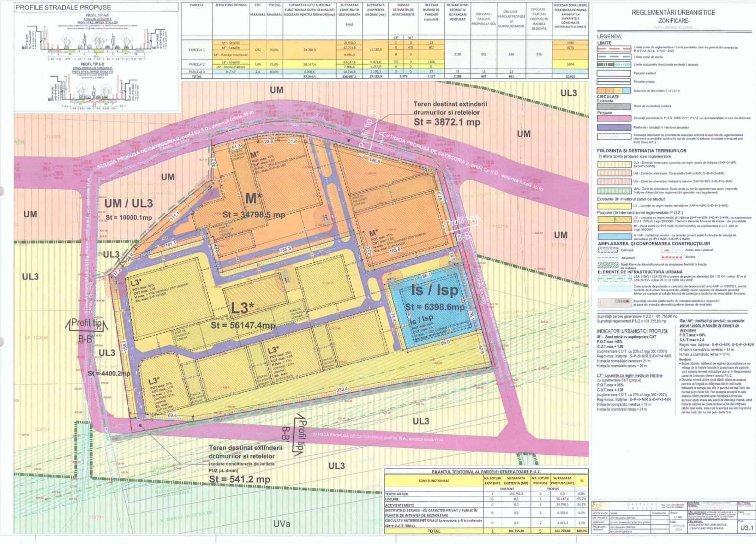Select the green dashed study limit swatch
The height and width of the screenshot is (544, 756).
613,57
